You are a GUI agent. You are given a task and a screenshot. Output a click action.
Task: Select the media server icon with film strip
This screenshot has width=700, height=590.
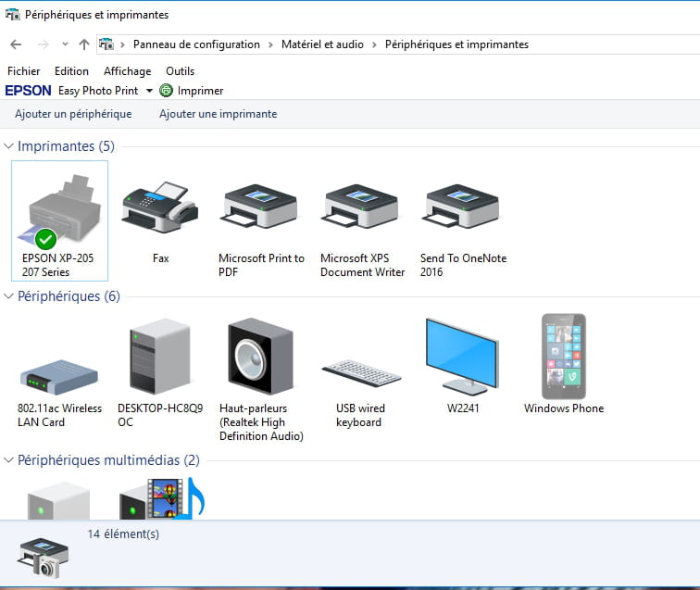[x=162, y=498]
